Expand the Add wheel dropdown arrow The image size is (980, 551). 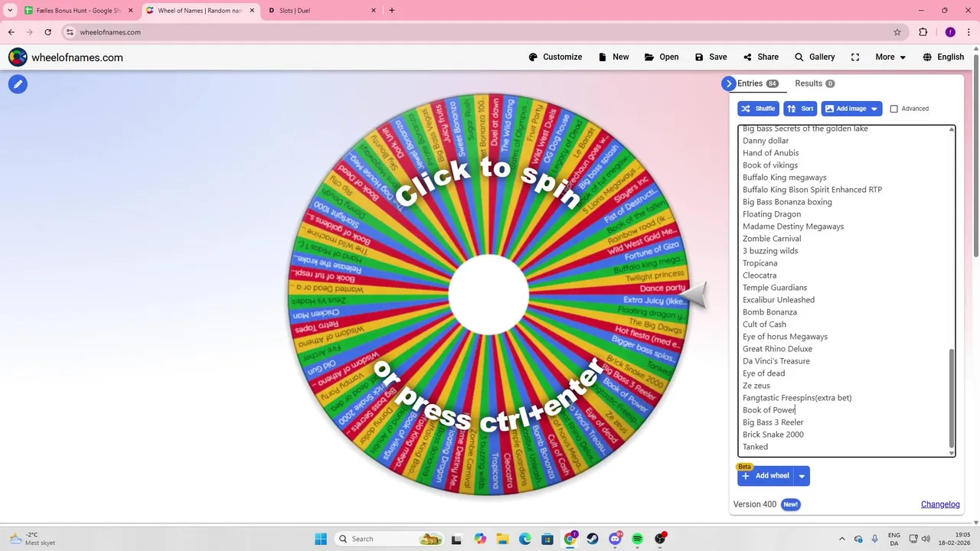coord(802,476)
